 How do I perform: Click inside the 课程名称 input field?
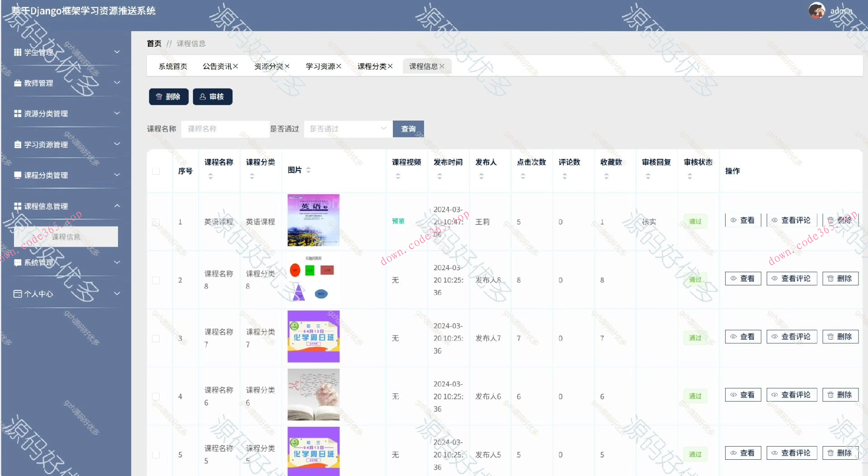(225, 129)
